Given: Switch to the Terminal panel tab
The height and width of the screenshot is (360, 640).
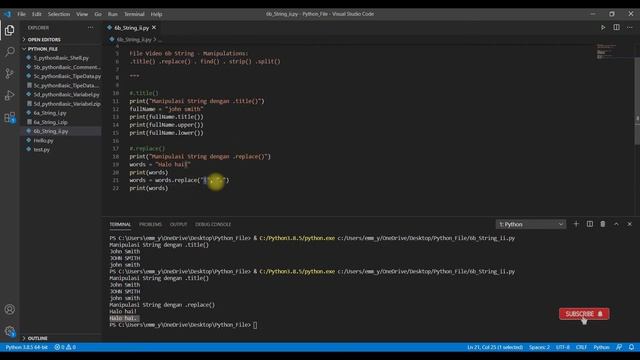Looking at the screenshot, I should pos(120,224).
